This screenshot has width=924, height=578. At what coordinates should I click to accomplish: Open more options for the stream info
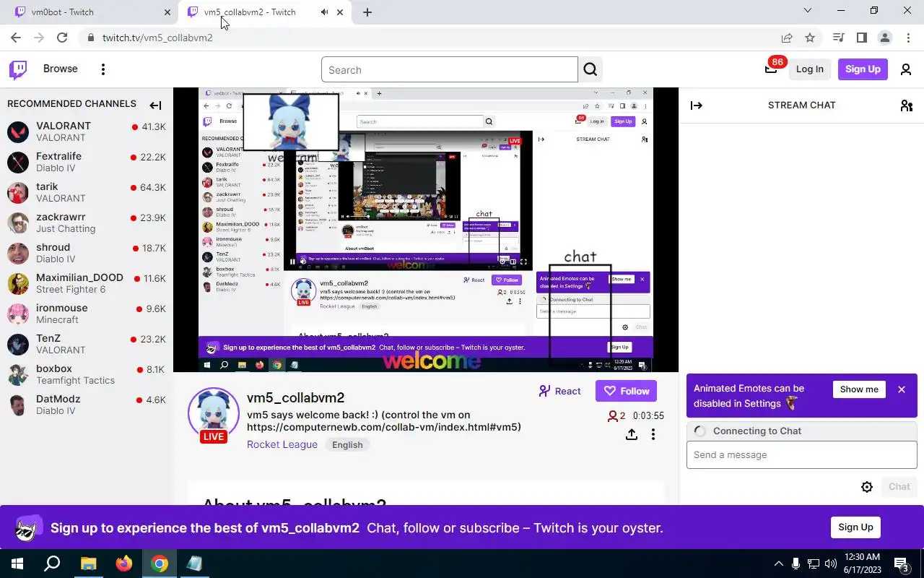point(653,434)
